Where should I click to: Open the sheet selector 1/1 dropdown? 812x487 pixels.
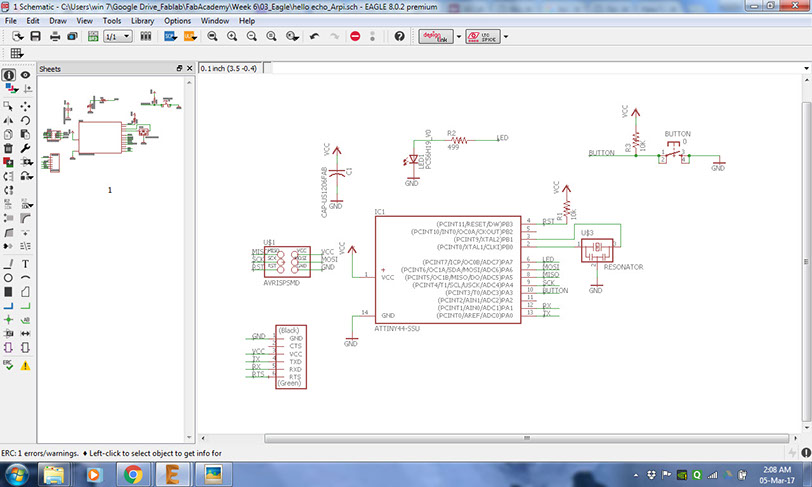[118, 36]
